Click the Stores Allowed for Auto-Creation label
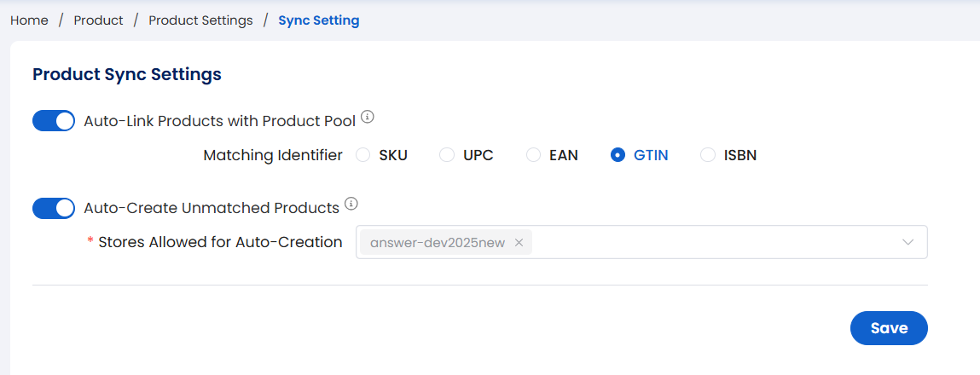 click(x=220, y=242)
